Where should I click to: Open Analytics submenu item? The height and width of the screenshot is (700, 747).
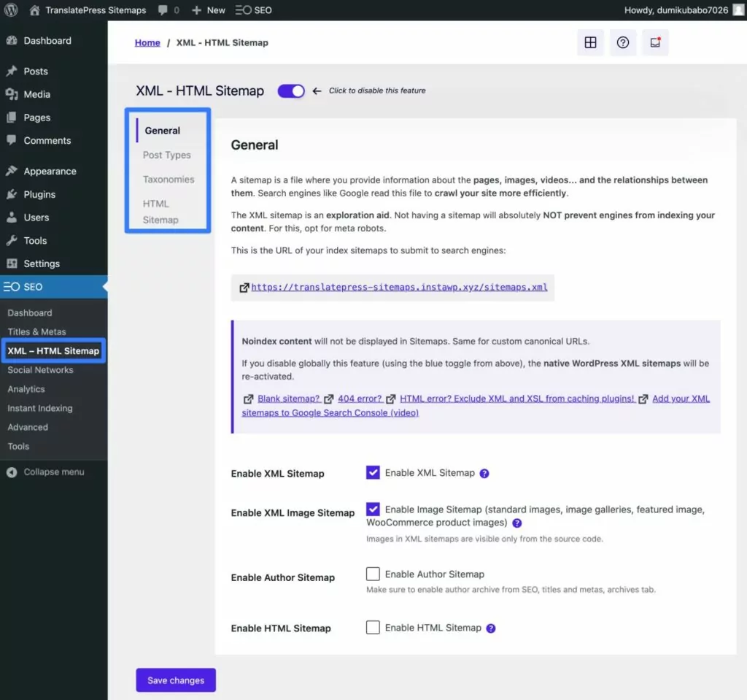click(26, 389)
